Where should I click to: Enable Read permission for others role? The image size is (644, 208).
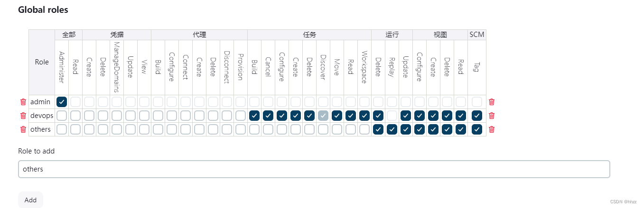pyautogui.click(x=75, y=129)
